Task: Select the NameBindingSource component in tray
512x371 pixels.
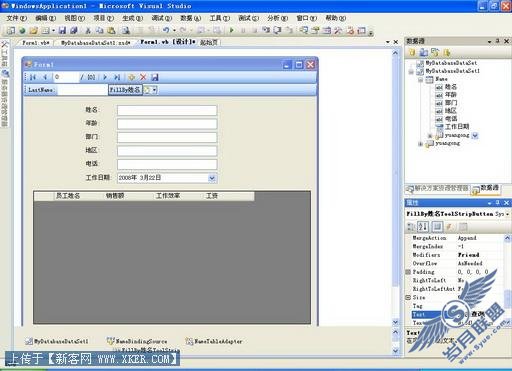Action: coord(137,341)
